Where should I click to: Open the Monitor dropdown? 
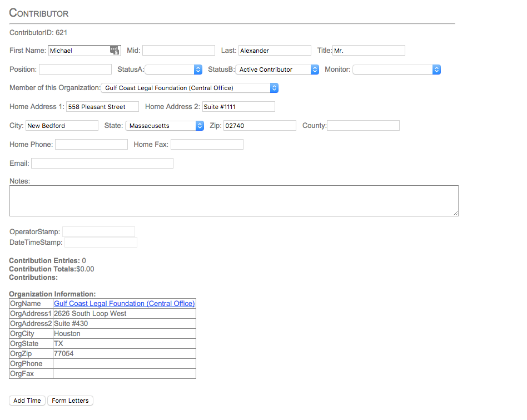click(x=396, y=70)
